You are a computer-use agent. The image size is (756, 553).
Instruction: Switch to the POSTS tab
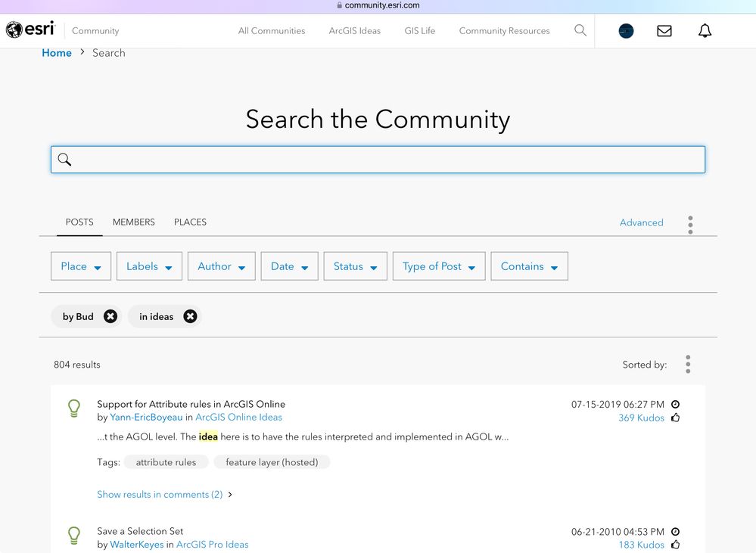click(x=79, y=222)
